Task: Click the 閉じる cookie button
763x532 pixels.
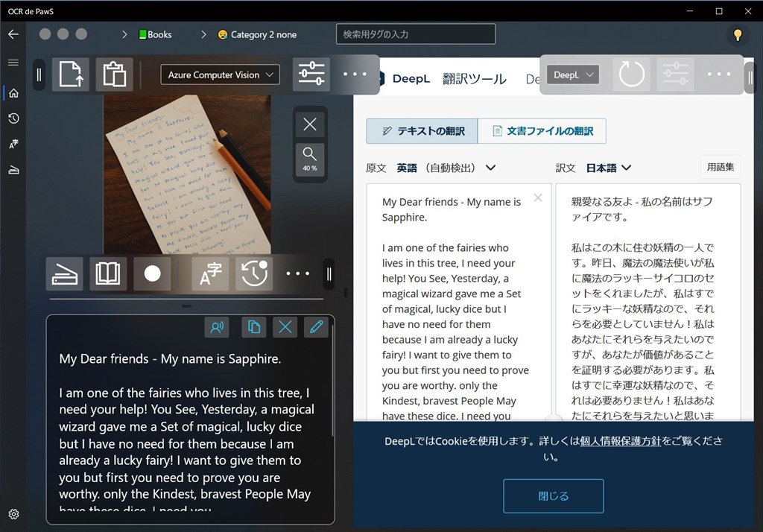Action: [553, 495]
